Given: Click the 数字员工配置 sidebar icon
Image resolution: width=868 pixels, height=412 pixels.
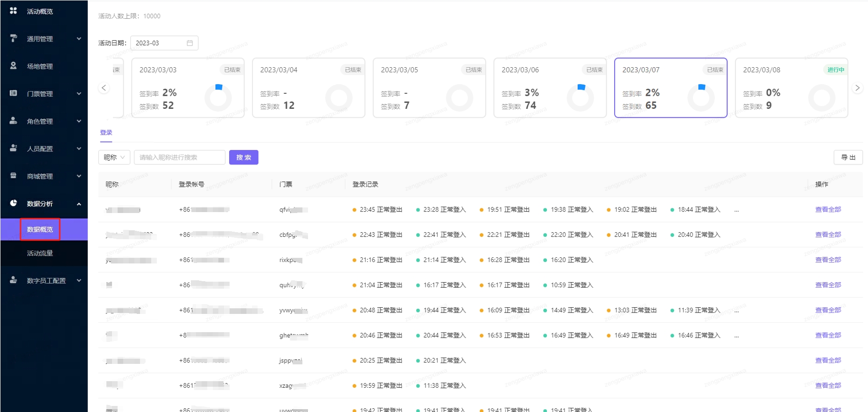Looking at the screenshot, I should point(13,280).
